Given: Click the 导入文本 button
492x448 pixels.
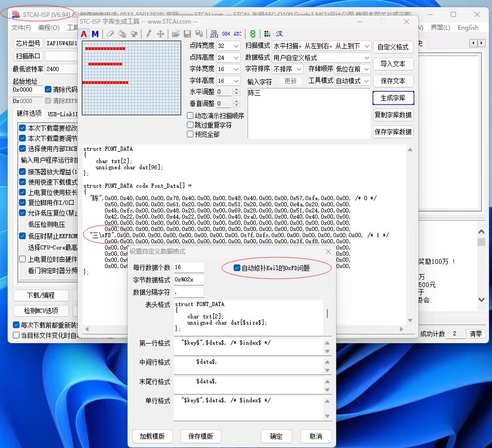Looking at the screenshot, I should tap(393, 64).
